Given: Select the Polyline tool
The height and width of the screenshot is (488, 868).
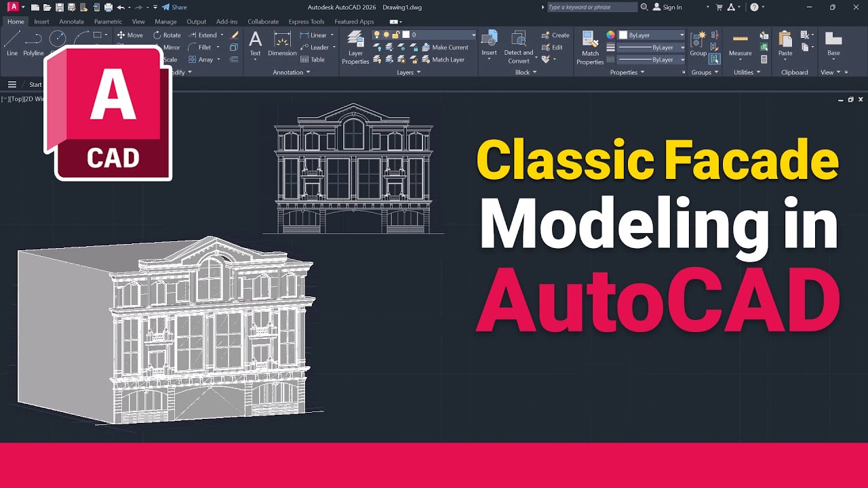Looking at the screenshot, I should [x=33, y=43].
